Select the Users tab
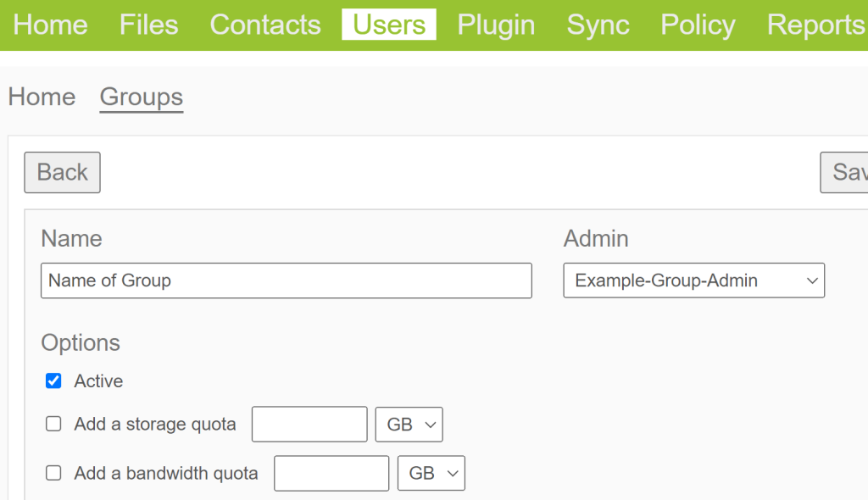Screen dimensions: 868x500 (388, 25)
